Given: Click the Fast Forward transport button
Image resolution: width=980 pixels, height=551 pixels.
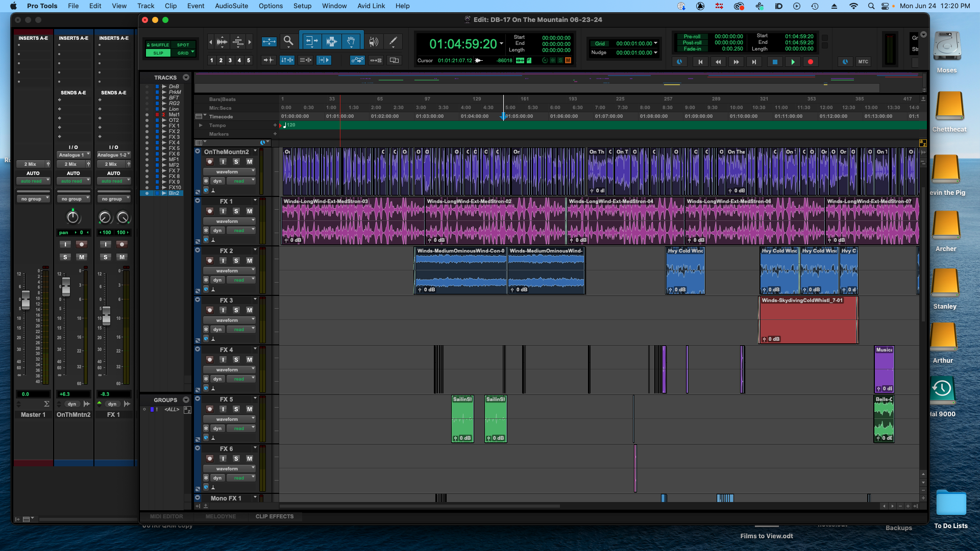Looking at the screenshot, I should point(736,62).
